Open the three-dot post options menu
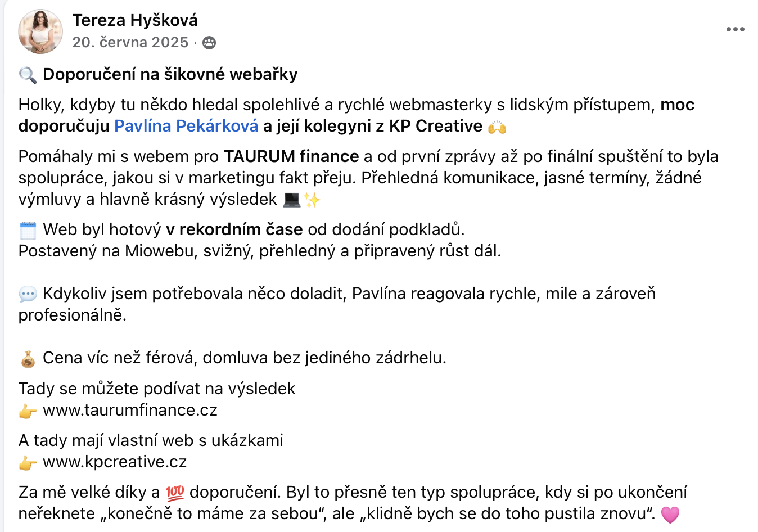 pos(735,29)
